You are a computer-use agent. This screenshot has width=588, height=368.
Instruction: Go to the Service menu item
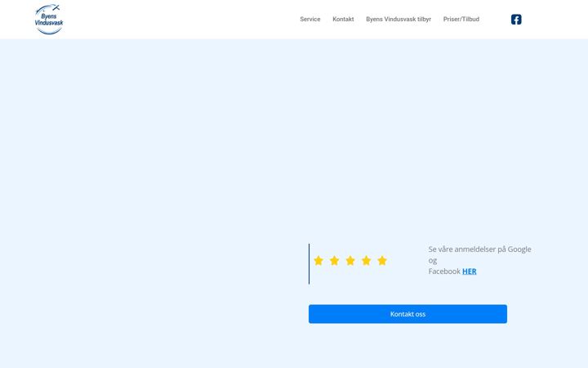pyautogui.click(x=310, y=19)
